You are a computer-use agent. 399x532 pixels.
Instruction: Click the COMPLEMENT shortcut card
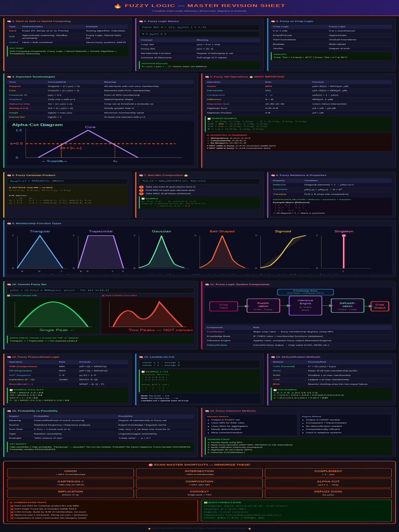point(328,473)
